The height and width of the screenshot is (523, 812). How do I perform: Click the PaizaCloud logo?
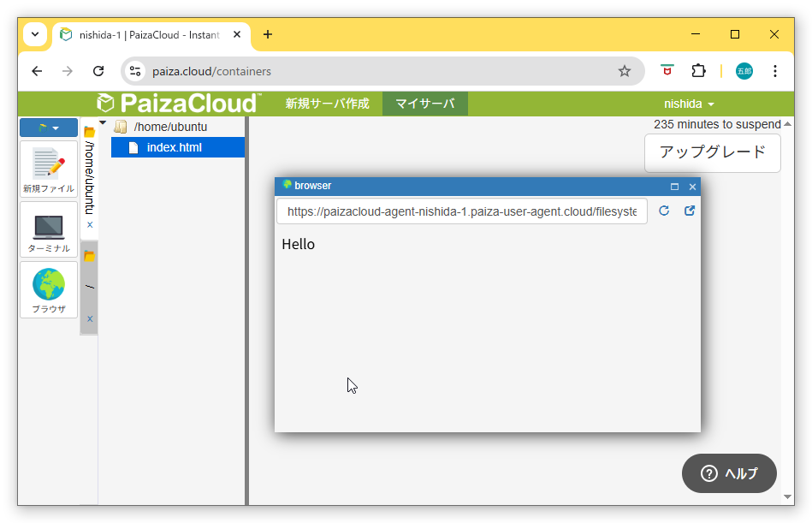[x=179, y=104]
